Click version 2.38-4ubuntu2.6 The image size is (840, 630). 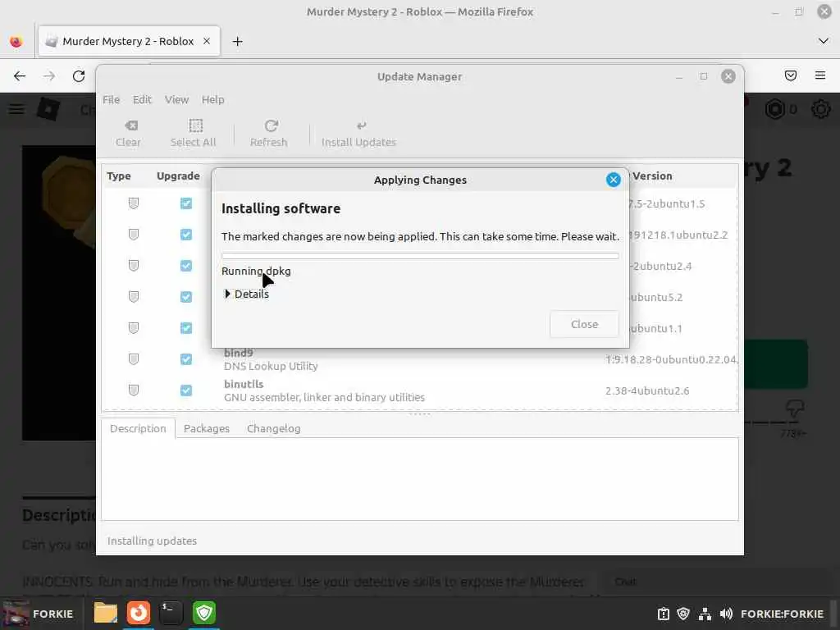click(647, 390)
